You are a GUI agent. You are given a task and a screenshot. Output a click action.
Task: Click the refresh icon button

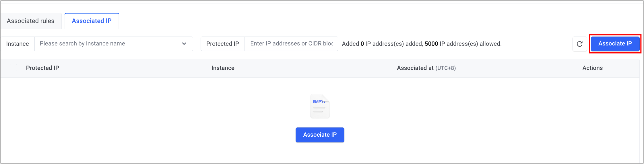pos(579,44)
